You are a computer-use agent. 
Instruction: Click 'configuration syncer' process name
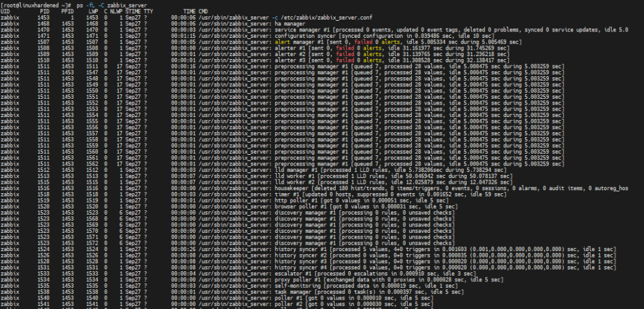point(305,36)
